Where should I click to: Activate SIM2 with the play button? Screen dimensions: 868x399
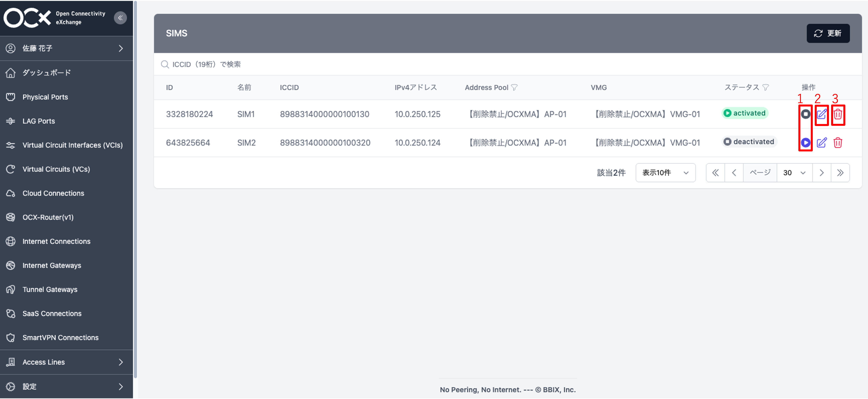806,143
